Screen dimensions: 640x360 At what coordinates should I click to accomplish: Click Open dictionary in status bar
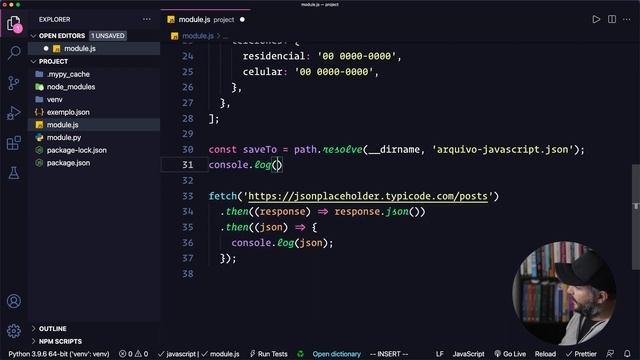337,354
